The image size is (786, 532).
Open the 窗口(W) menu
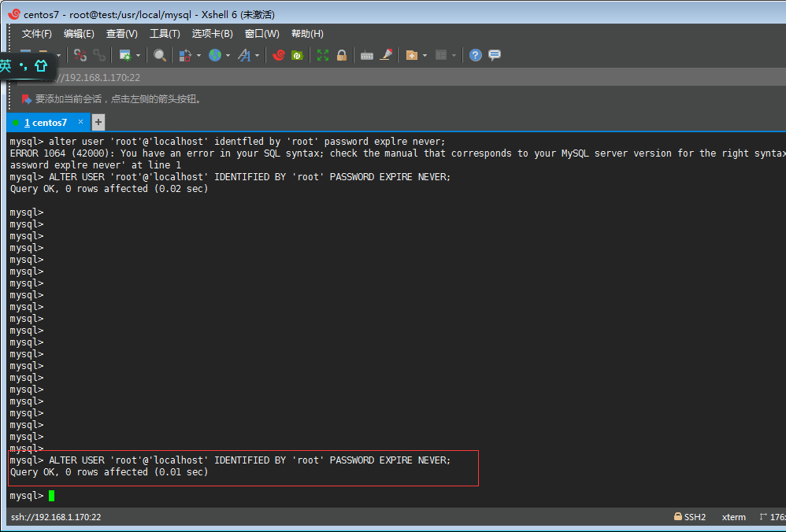pos(261,34)
